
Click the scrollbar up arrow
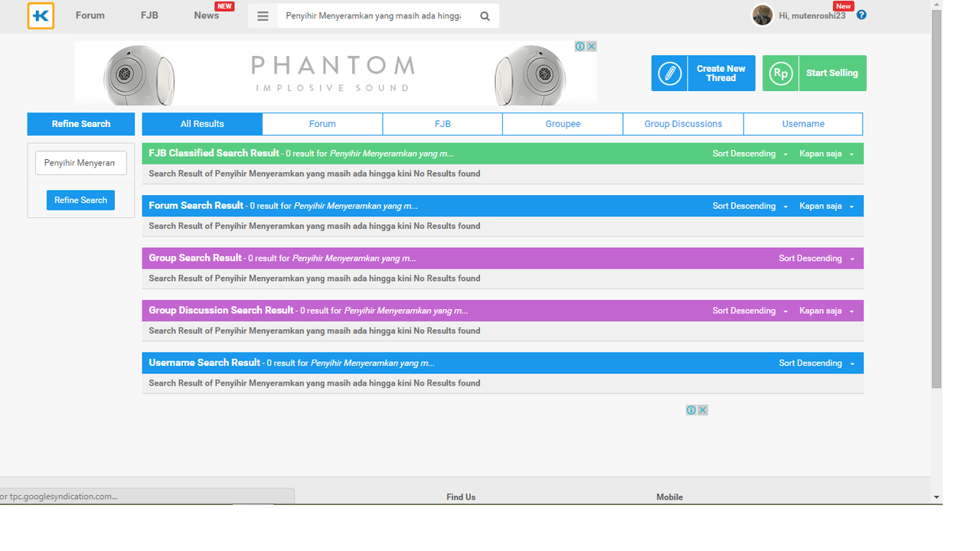coord(936,5)
